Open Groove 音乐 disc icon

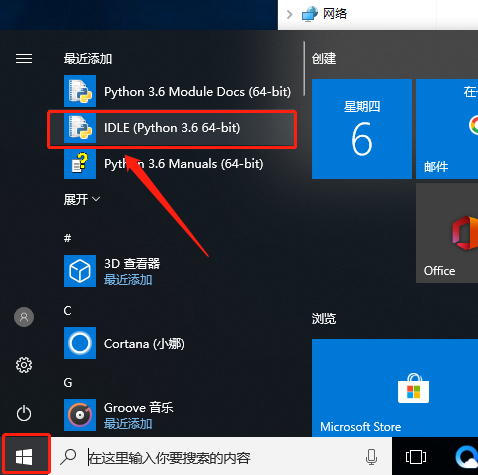click(80, 415)
